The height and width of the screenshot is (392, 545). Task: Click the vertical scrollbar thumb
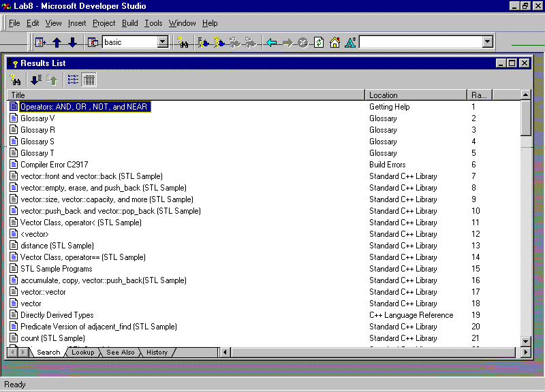[x=525, y=118]
